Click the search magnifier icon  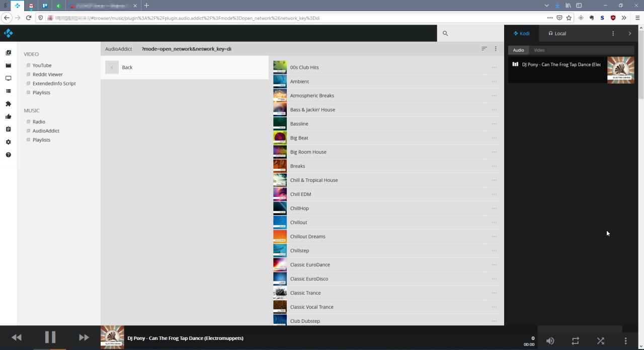445,33
